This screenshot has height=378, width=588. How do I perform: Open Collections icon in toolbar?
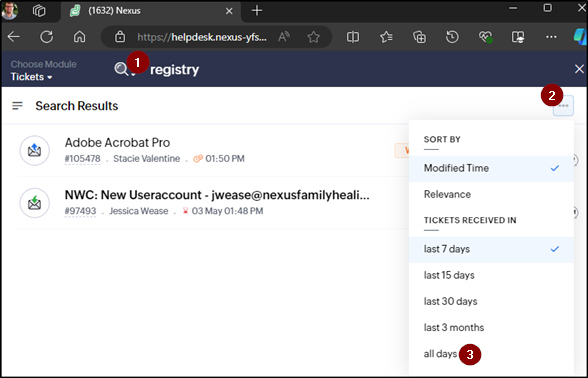(419, 37)
